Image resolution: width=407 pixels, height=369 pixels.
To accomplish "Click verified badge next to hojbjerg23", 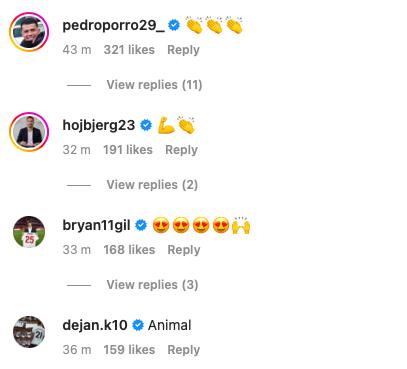I will [146, 125].
